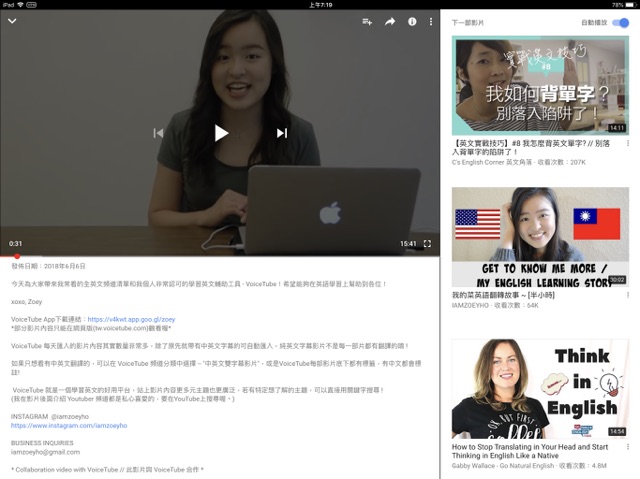This screenshot has height=479, width=640.
Task: Open the Get To Know Me More thumbnail
Action: pyautogui.click(x=540, y=237)
